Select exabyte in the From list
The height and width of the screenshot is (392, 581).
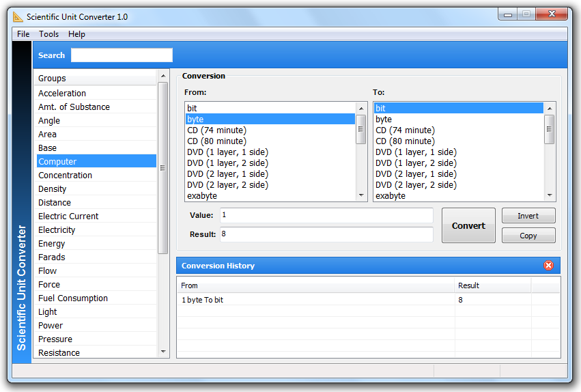(270, 195)
